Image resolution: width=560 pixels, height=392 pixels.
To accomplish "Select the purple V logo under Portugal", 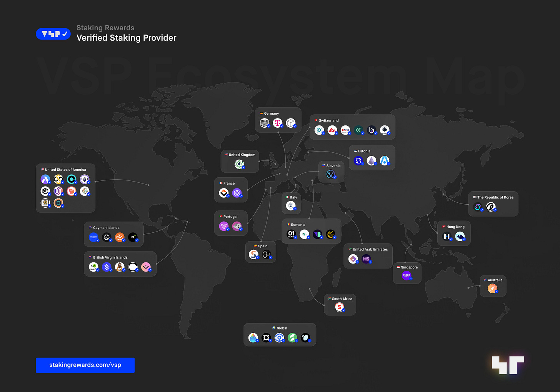I will (224, 226).
